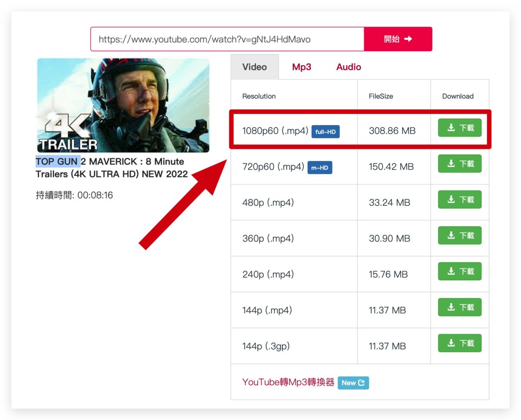Click the full-HD badge
The height and width of the screenshot is (420, 521).
[x=326, y=131]
